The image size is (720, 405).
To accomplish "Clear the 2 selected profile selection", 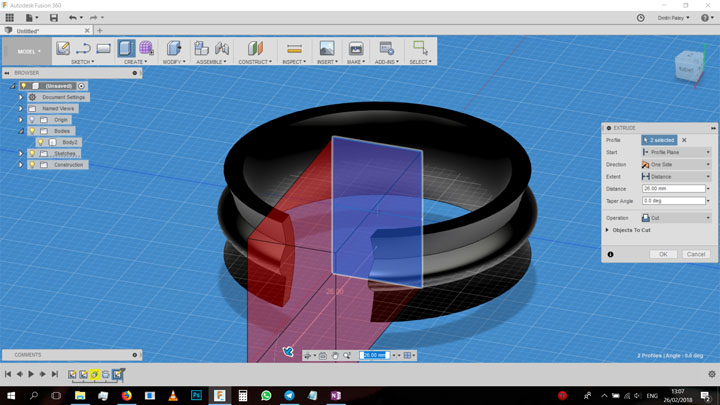I will point(684,140).
